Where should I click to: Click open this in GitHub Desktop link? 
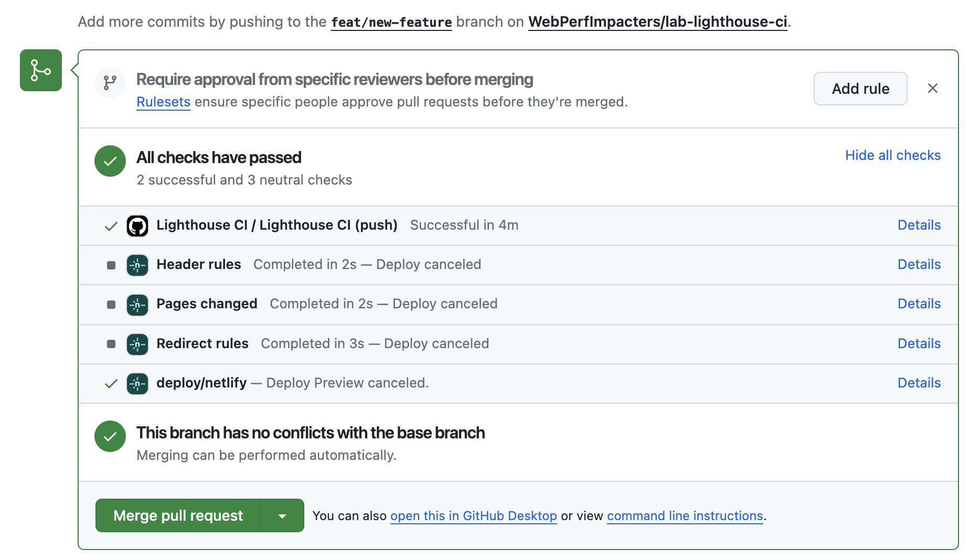(473, 516)
